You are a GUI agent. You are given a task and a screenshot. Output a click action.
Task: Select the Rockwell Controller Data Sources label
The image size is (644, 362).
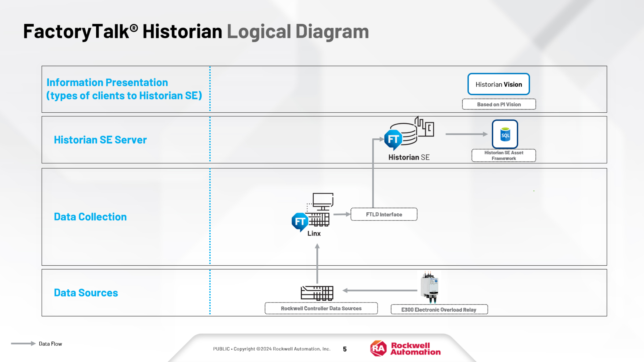(321, 308)
